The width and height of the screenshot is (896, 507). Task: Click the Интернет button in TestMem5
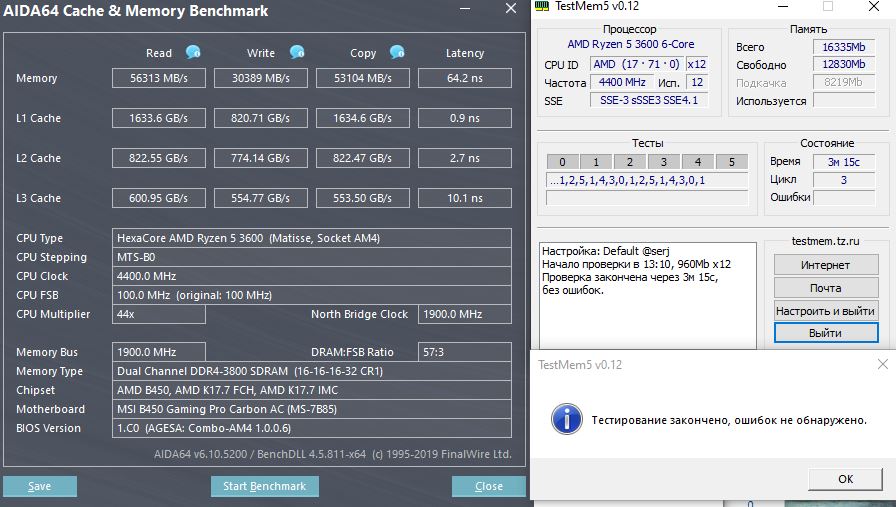[x=826, y=265]
